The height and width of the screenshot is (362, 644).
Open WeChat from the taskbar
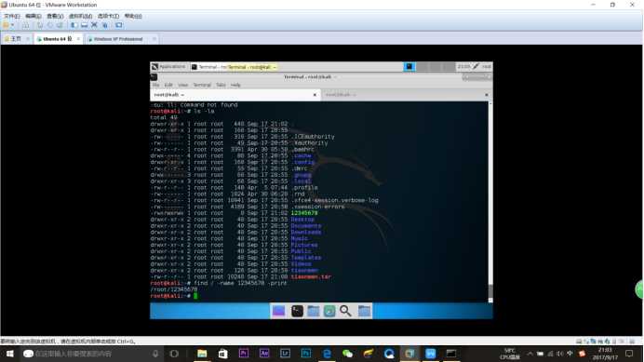tap(347, 354)
